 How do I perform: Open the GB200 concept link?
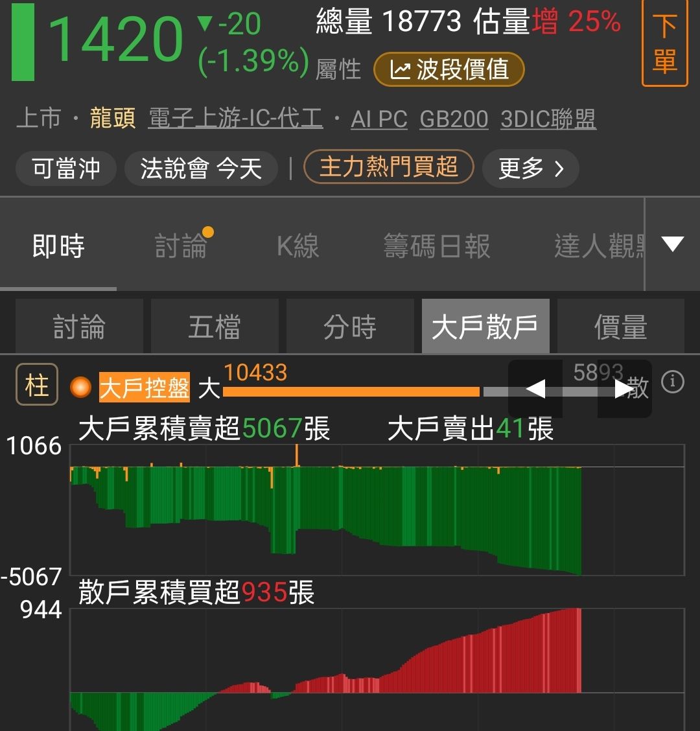pyautogui.click(x=454, y=119)
